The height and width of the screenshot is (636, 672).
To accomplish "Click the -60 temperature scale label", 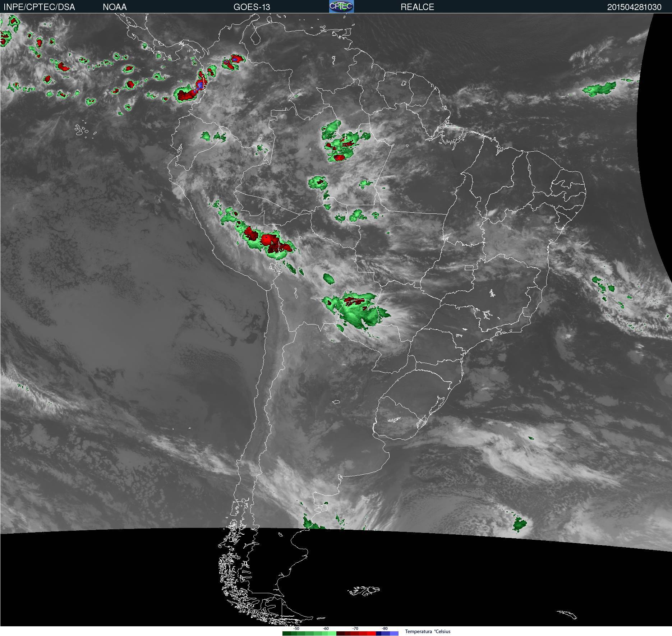I will pos(326,628).
